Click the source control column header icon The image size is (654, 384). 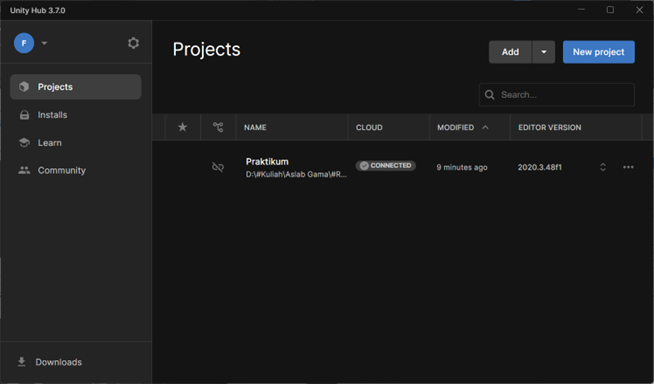pyautogui.click(x=218, y=127)
